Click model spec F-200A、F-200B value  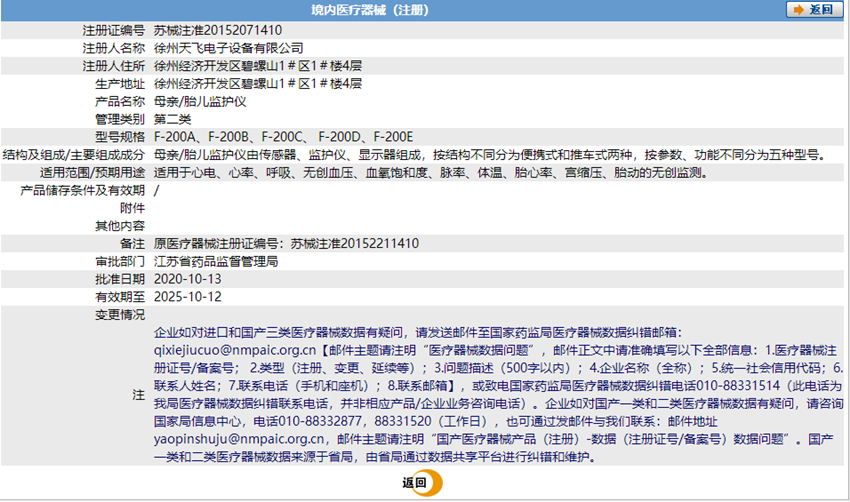tap(284, 137)
